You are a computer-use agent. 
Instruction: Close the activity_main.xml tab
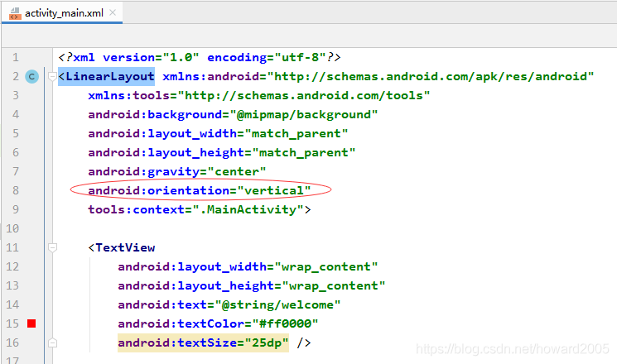tap(113, 12)
